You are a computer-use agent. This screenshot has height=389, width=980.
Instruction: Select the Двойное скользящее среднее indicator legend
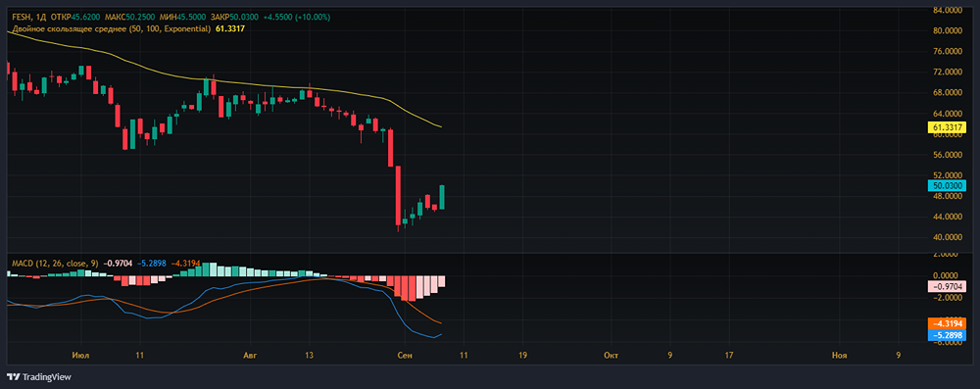112,28
